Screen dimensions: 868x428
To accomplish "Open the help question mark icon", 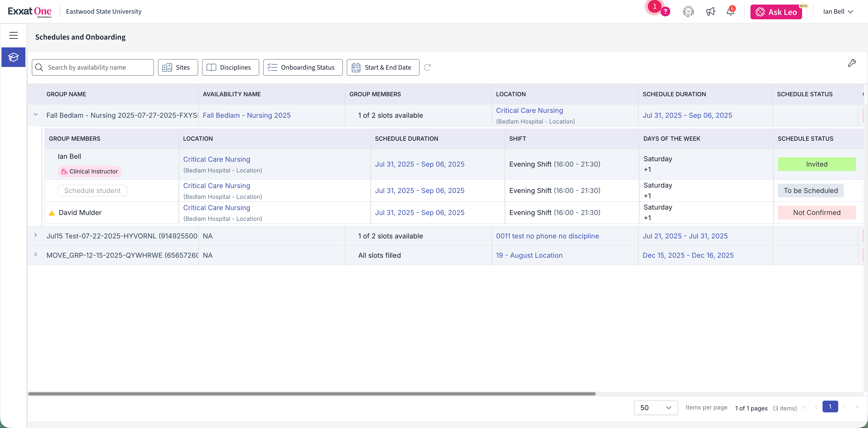I will click(x=665, y=12).
